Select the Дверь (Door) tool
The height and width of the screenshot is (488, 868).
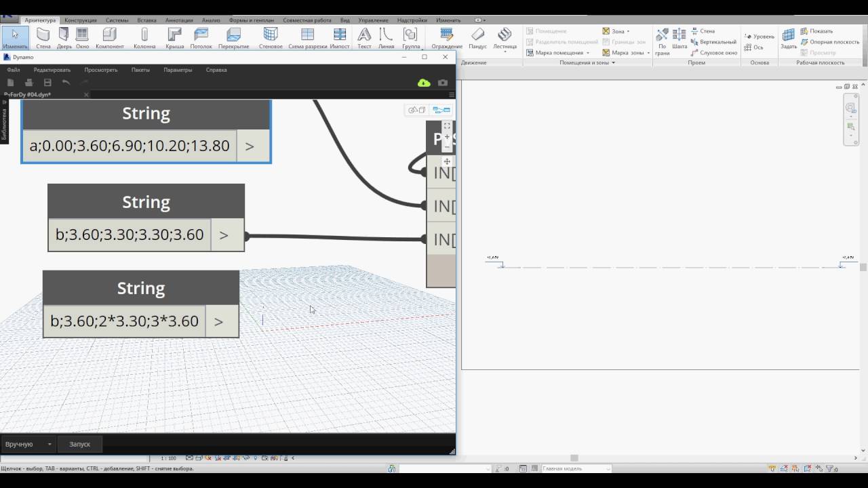[64, 38]
